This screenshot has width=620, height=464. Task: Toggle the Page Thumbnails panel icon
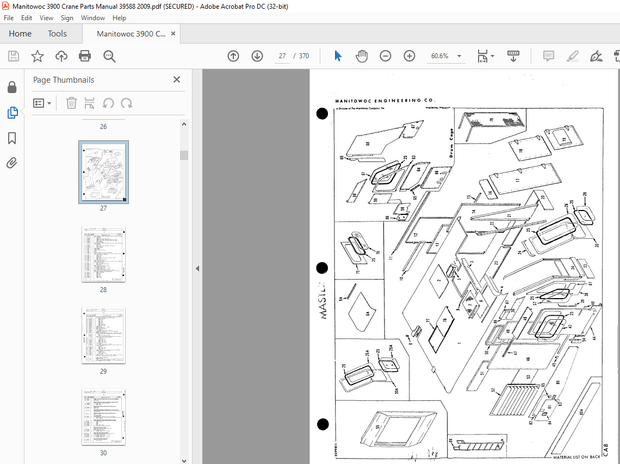click(x=12, y=113)
